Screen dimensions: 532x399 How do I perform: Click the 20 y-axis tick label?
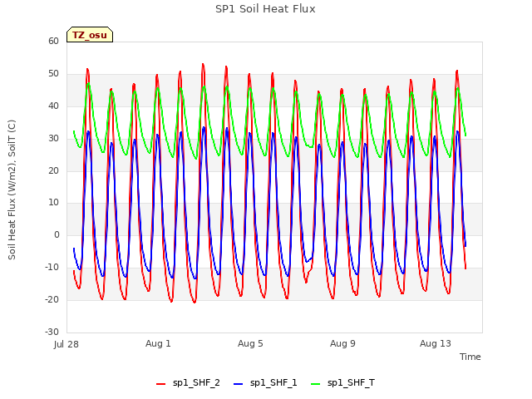[53, 170]
